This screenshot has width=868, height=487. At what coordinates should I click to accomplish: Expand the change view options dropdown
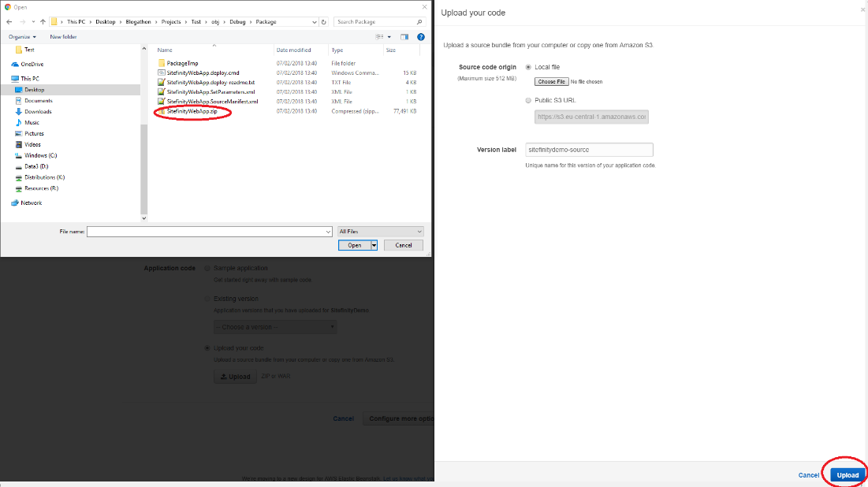point(389,36)
